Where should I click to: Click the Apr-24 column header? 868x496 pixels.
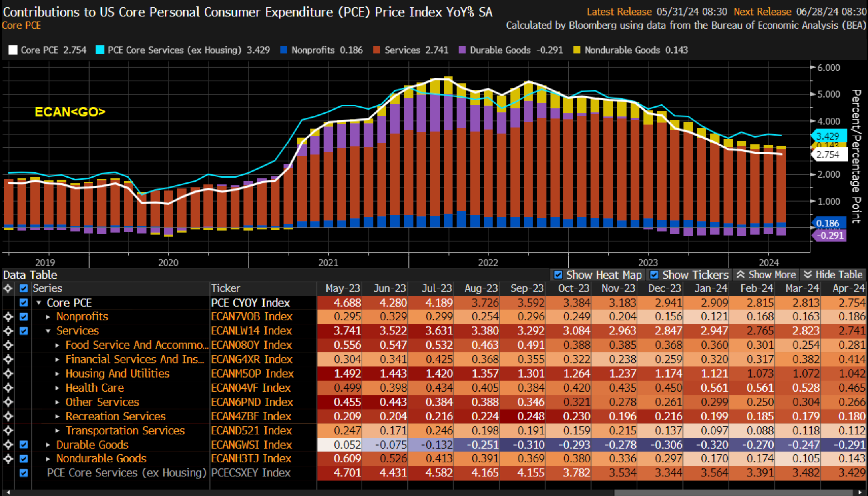(x=848, y=288)
